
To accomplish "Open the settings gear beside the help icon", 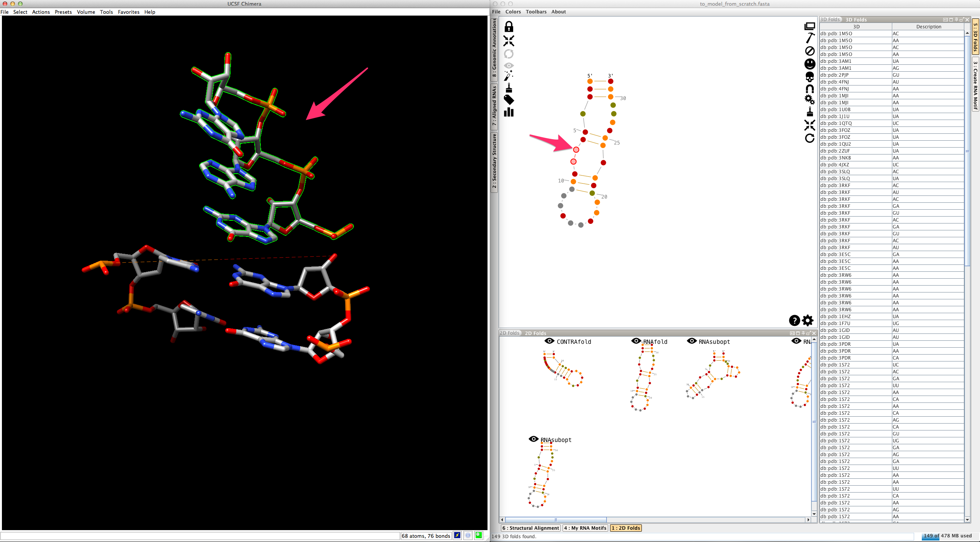I will [808, 320].
